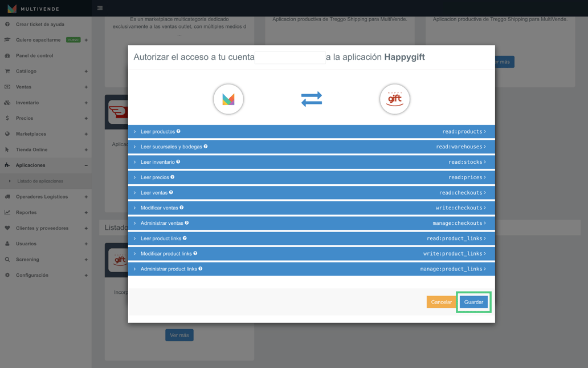The height and width of the screenshot is (368, 588).
Task: Select Listado de aplicaciones submenu item
Action: (x=40, y=181)
